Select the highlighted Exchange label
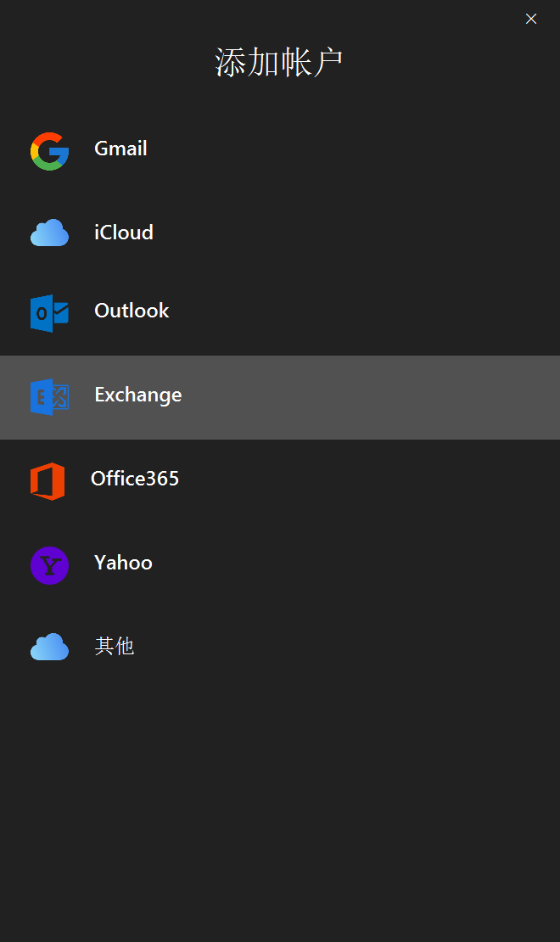The image size is (560, 942). 138,395
